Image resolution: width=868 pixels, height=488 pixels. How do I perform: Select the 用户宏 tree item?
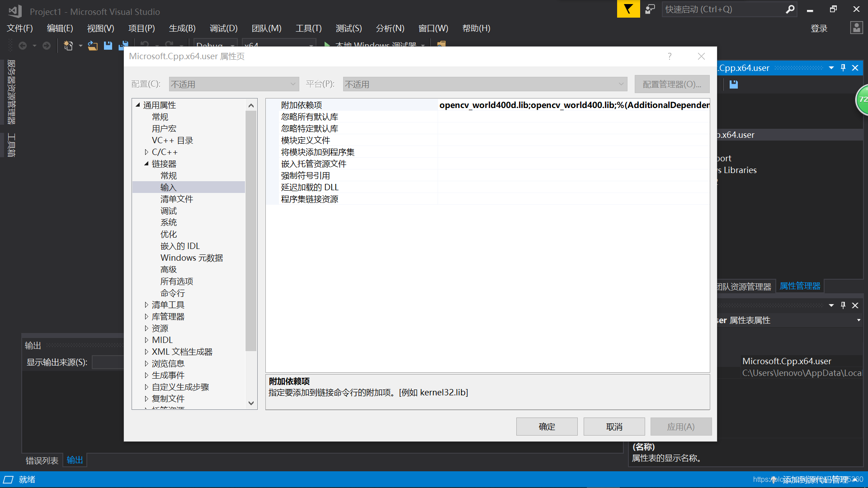tap(164, 129)
